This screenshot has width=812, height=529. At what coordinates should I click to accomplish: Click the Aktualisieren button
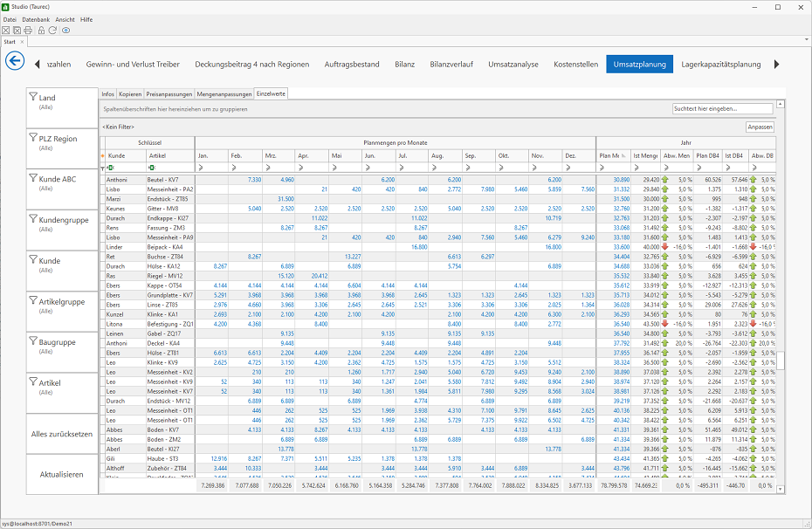coord(62,475)
